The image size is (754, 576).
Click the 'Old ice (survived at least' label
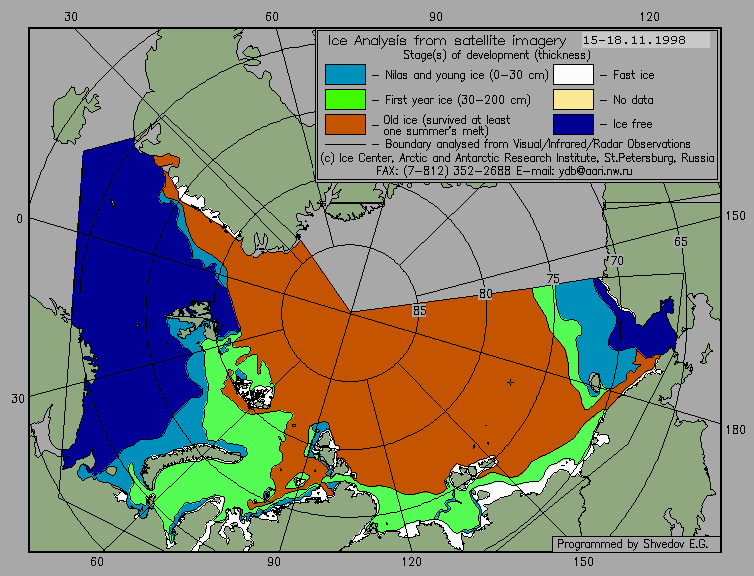click(x=447, y=119)
